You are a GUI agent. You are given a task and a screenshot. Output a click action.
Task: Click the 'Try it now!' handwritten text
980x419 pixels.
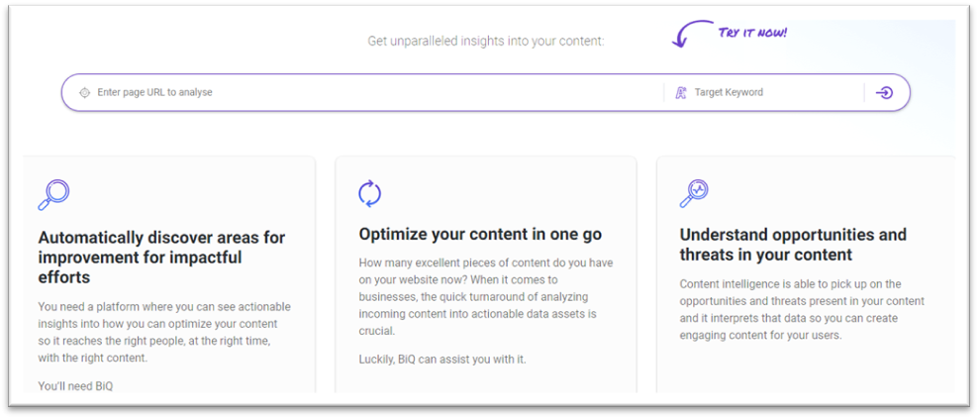pyautogui.click(x=752, y=33)
